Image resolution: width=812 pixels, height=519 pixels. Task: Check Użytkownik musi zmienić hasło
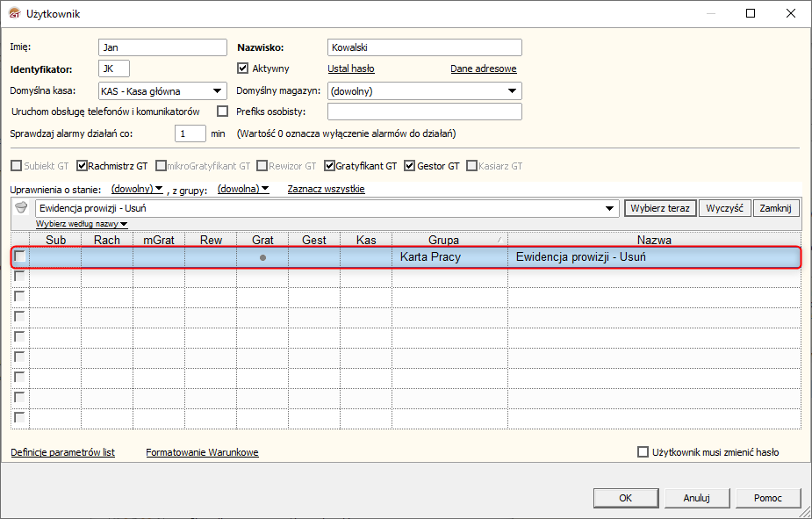click(x=643, y=452)
